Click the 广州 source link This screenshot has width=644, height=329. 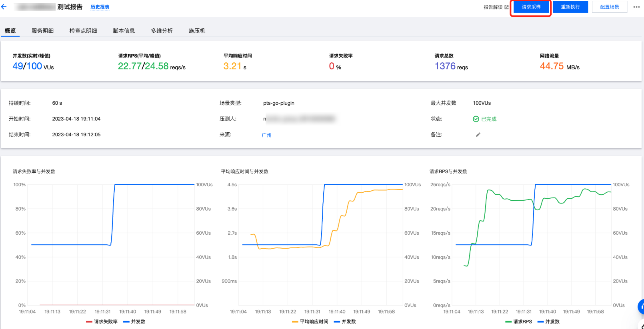(266, 135)
